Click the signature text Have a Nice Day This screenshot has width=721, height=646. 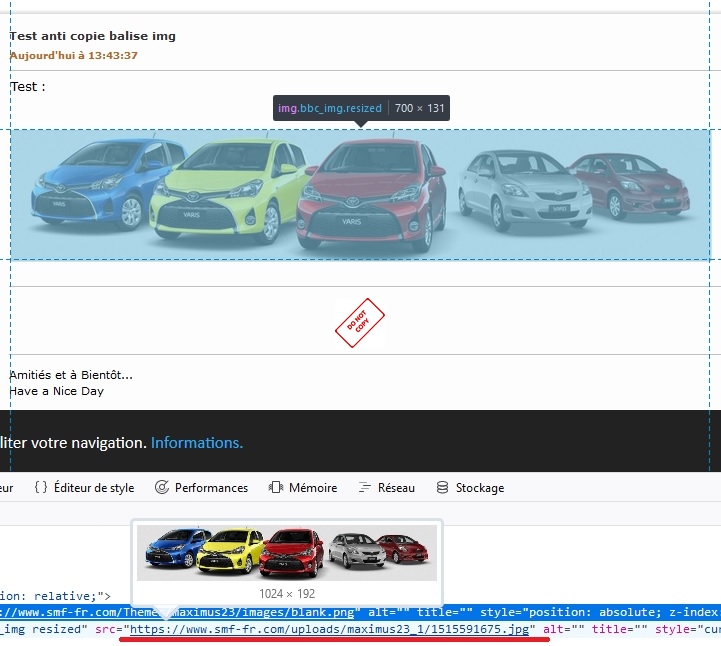pos(57,391)
